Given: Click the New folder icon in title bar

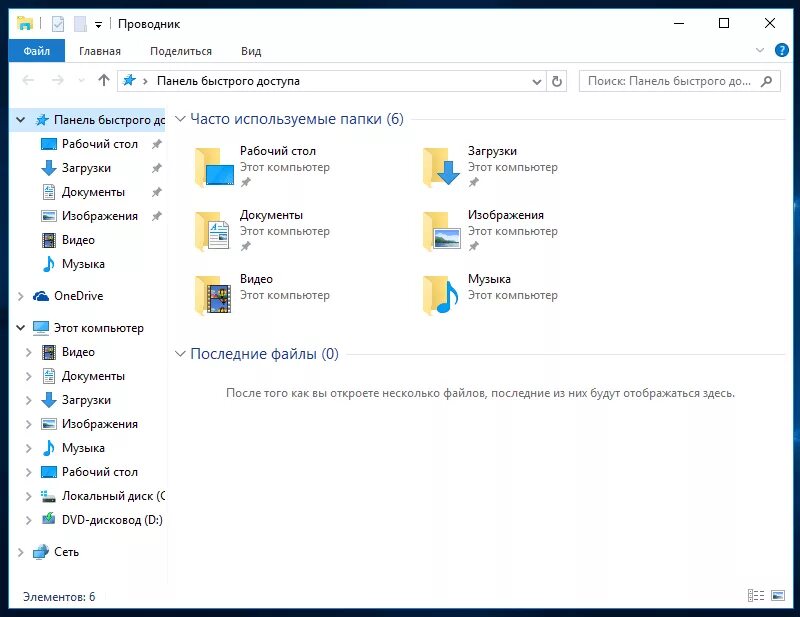Looking at the screenshot, I should point(80,23).
